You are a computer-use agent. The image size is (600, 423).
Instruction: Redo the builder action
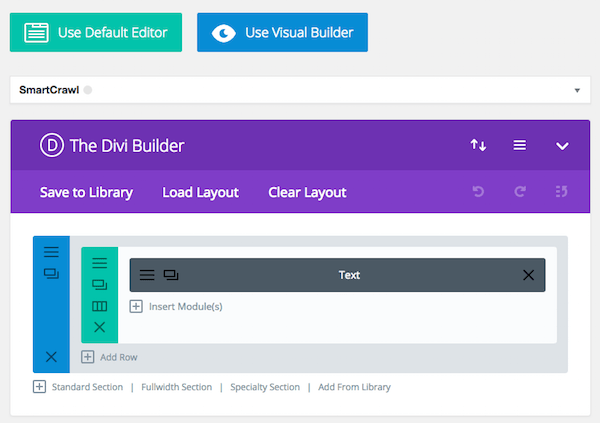(520, 191)
